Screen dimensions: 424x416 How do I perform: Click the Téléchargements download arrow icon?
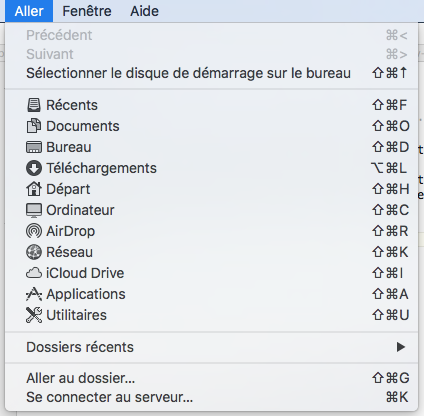coord(34,168)
